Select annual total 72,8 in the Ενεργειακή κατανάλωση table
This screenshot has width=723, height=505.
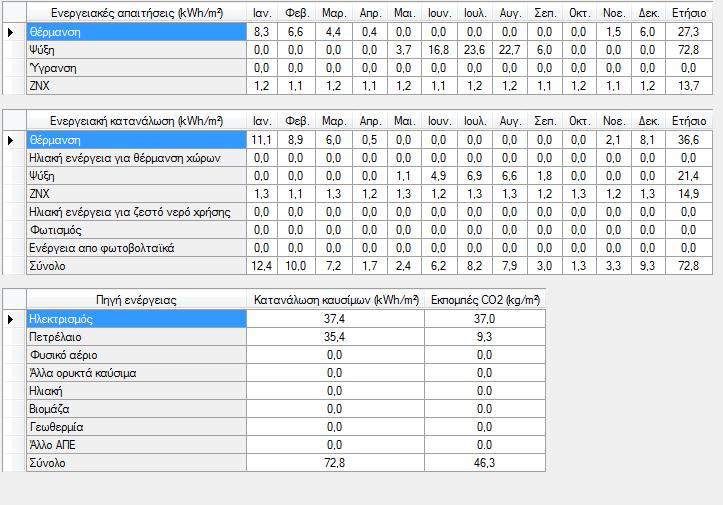point(689,266)
